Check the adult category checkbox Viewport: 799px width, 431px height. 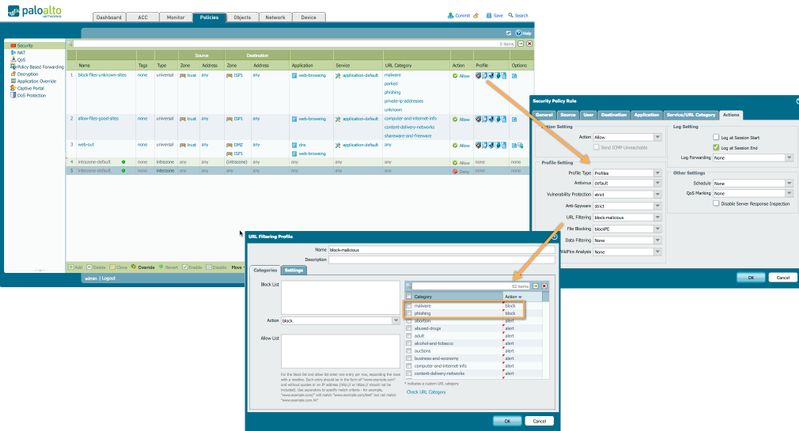409,336
